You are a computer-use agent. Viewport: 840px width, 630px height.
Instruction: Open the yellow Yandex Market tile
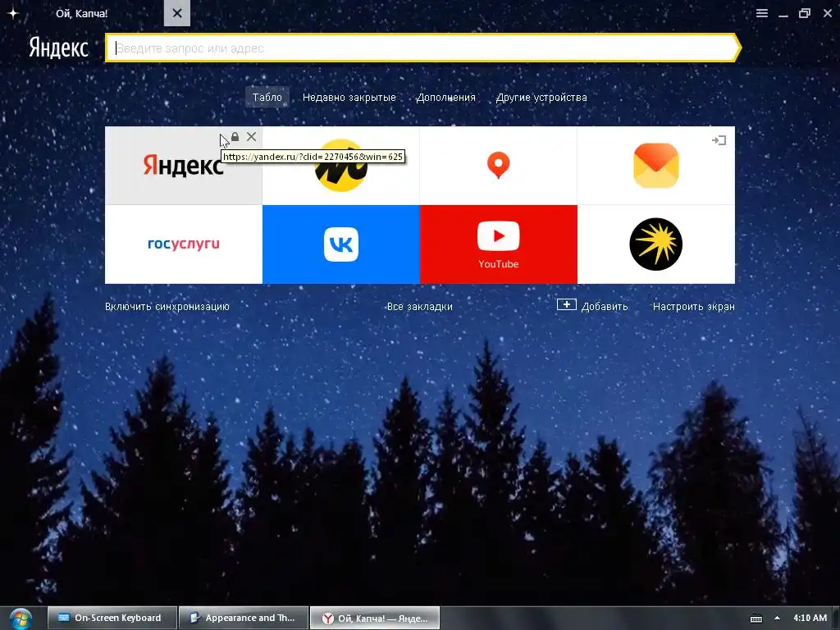341,166
